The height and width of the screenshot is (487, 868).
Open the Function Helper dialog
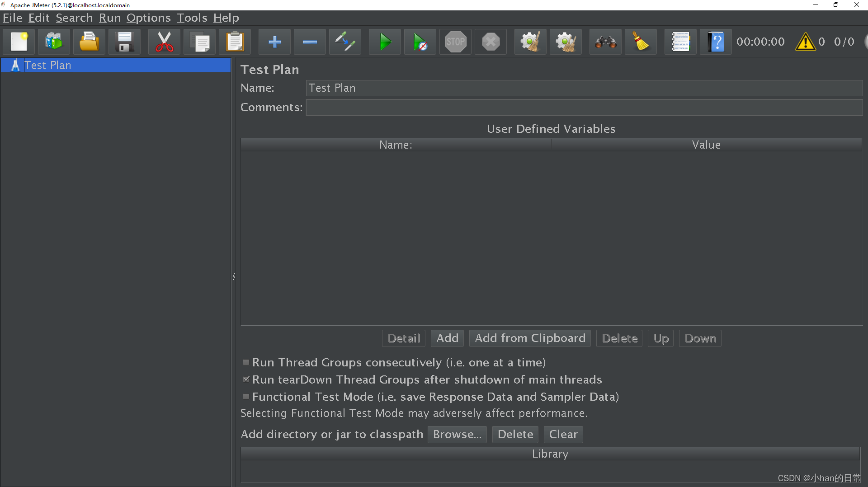pyautogui.click(x=680, y=42)
